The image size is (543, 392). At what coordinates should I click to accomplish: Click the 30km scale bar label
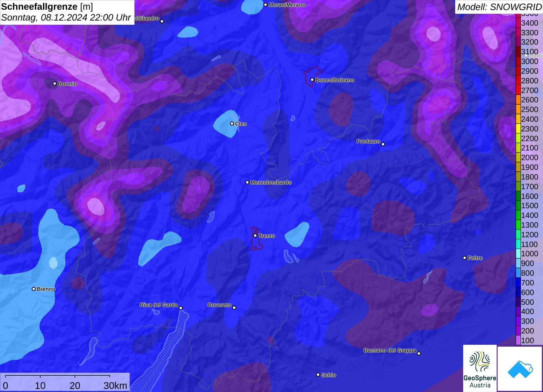(x=115, y=385)
